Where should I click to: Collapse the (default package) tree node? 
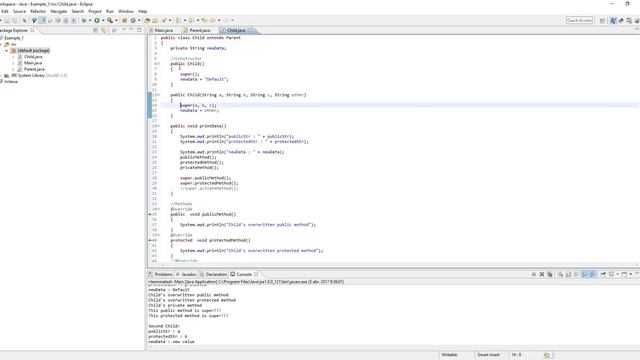pos(7,51)
